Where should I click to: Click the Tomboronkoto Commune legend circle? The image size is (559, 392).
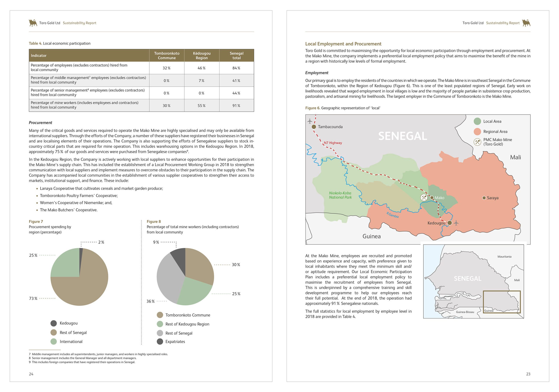click(x=160, y=315)
